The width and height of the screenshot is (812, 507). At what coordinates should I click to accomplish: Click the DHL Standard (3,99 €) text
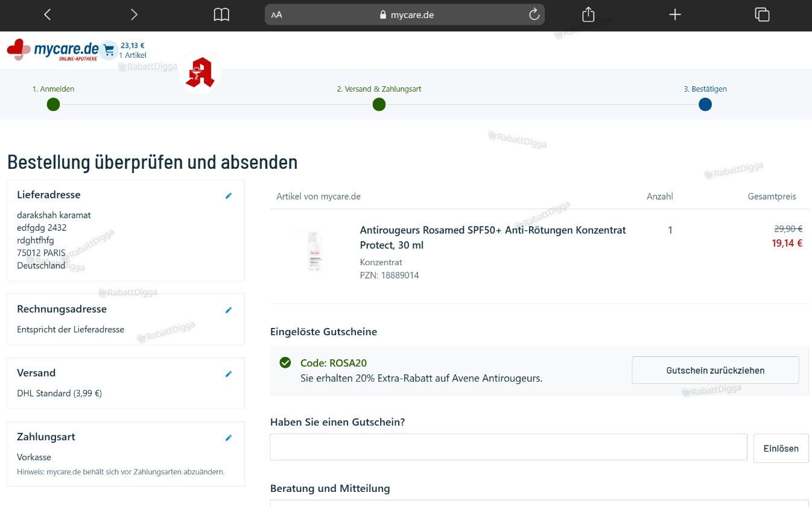point(59,393)
